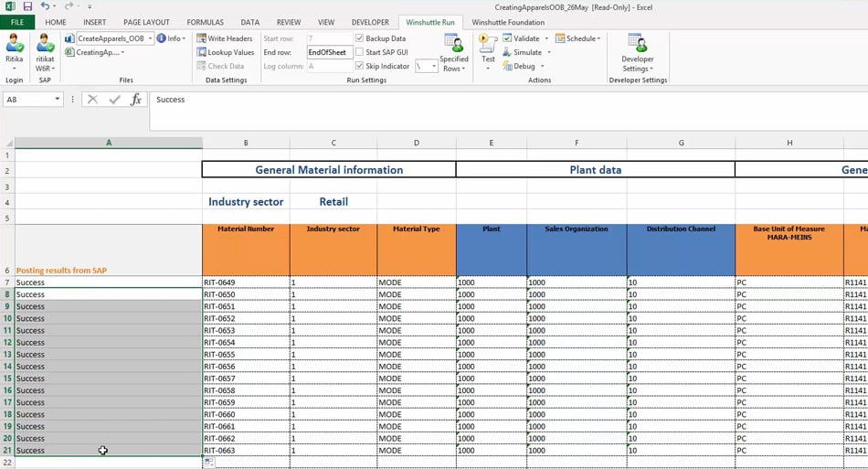
Task: Click the Info icon in Files group
Action: (x=162, y=38)
